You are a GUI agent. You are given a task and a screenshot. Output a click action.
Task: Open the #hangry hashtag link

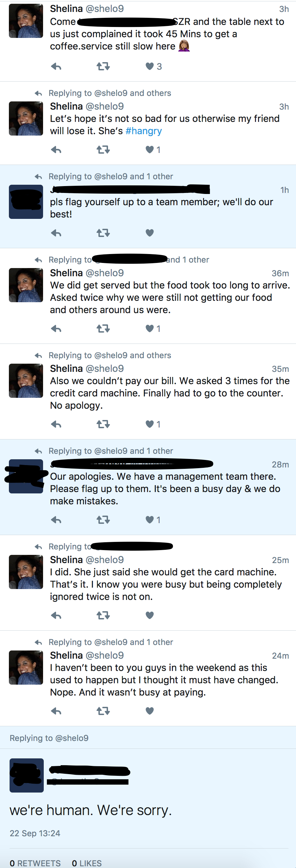pyautogui.click(x=144, y=131)
